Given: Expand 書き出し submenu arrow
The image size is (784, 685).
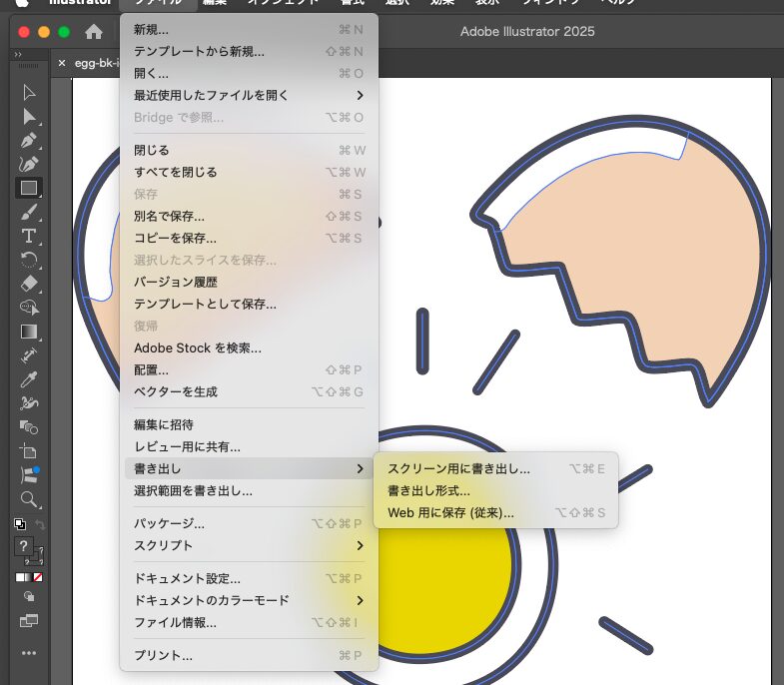Looking at the screenshot, I should (360, 468).
